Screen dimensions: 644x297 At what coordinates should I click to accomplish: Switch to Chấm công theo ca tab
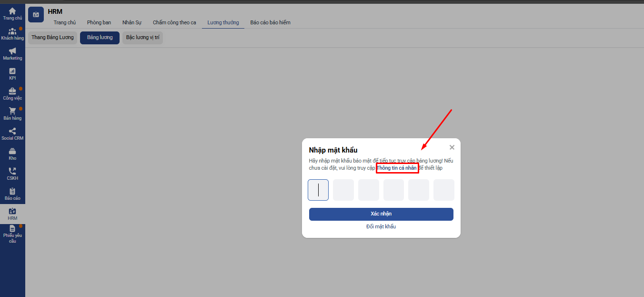(174, 22)
